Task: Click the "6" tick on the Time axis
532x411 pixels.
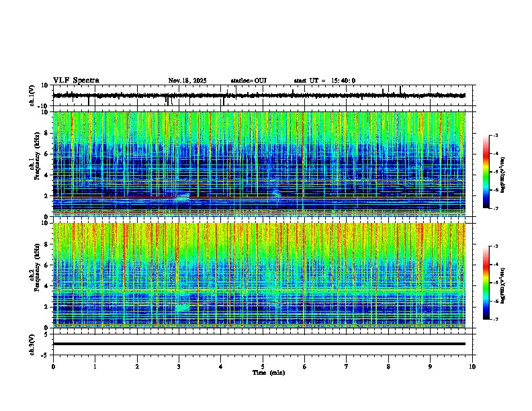Action: point(304,367)
